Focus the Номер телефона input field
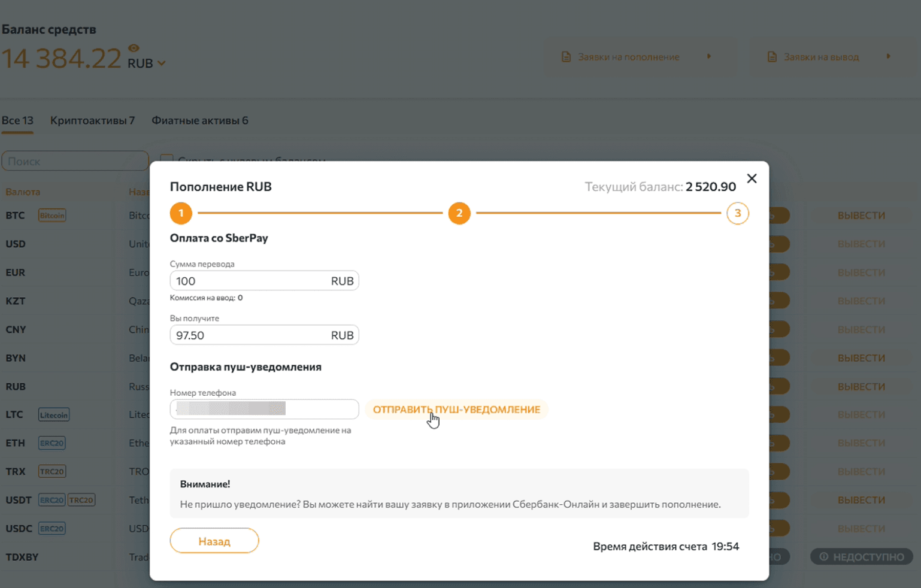 pos(263,409)
